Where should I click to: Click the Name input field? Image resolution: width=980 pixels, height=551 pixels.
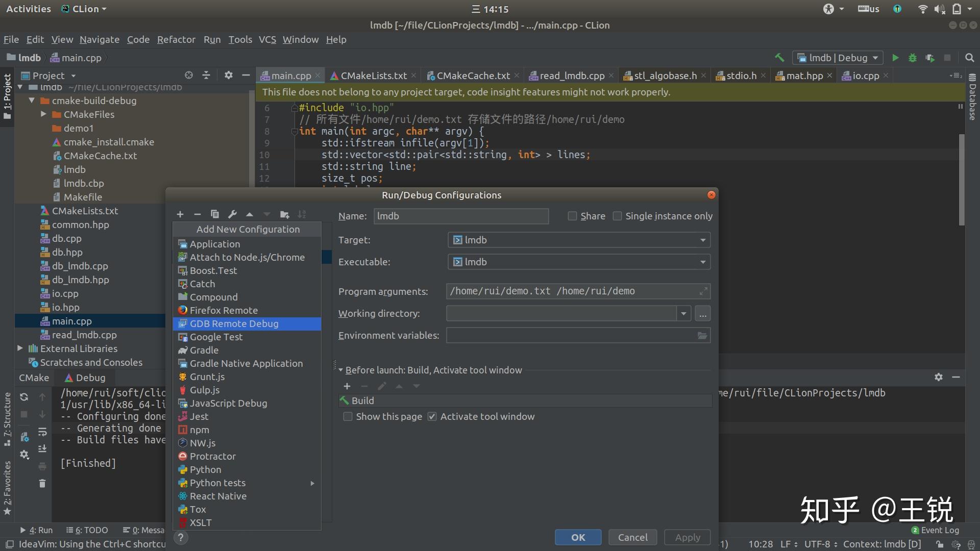click(461, 216)
